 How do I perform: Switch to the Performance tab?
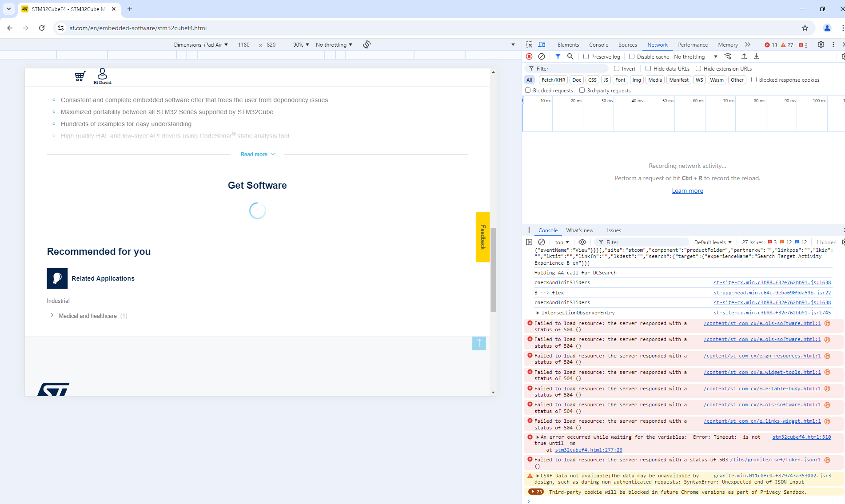[693, 44]
